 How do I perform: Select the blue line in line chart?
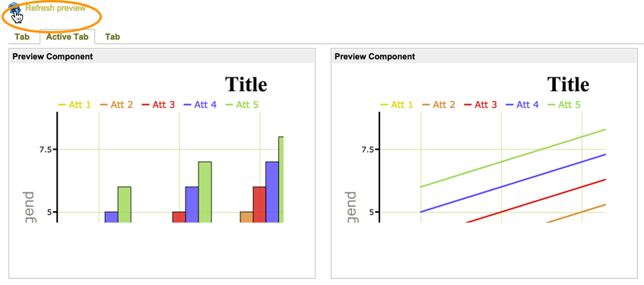(x=513, y=183)
